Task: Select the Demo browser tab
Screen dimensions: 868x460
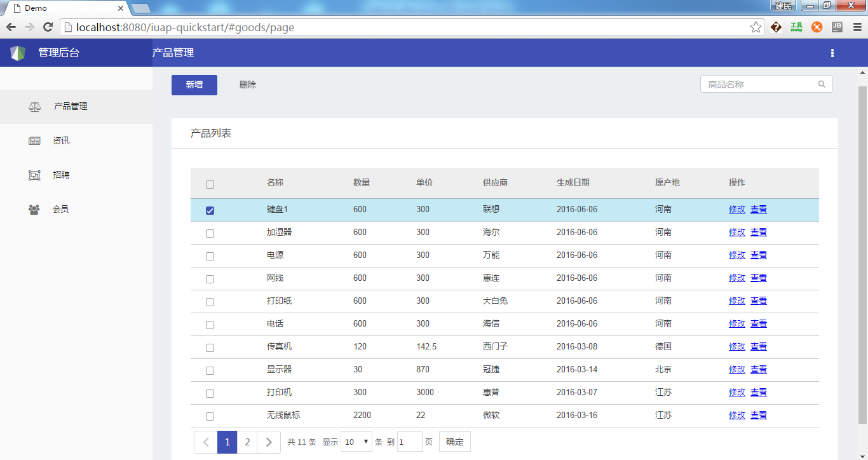Action: [x=64, y=8]
